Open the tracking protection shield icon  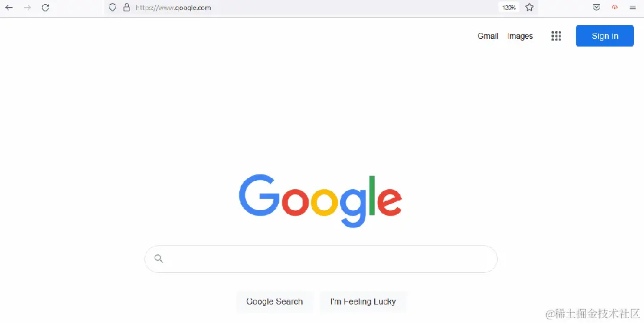point(113,7)
